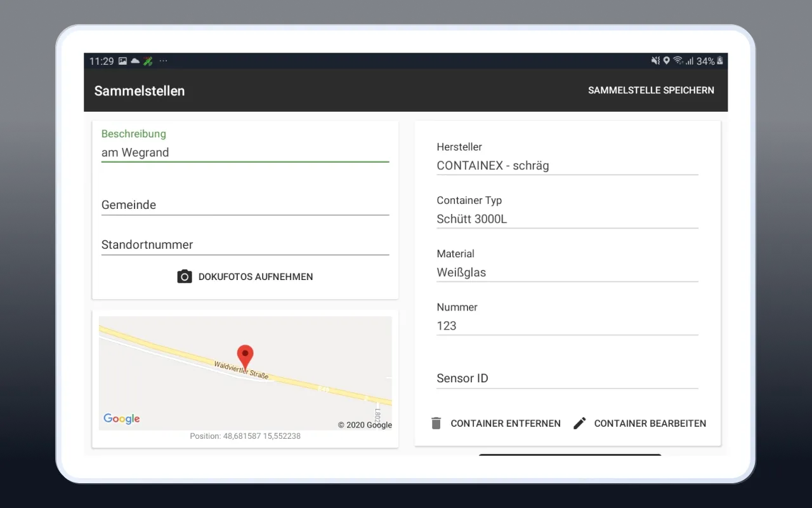Open the Container Typ field 'Schütt 3000L'
Screen dimensions: 812x508
[567, 219]
